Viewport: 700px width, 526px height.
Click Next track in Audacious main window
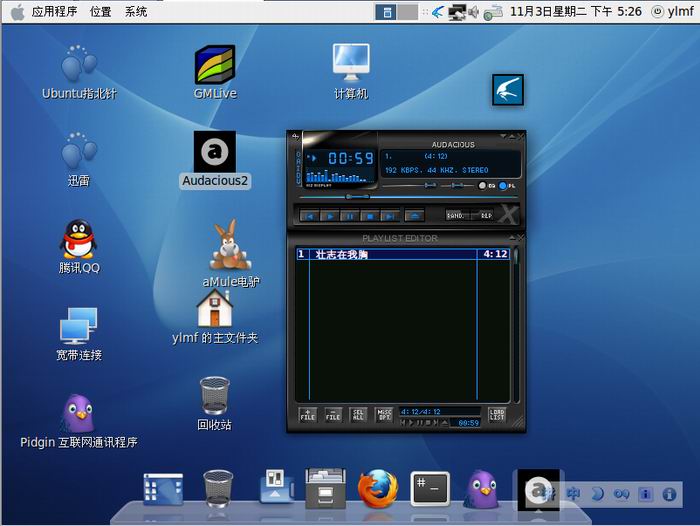[x=390, y=216]
